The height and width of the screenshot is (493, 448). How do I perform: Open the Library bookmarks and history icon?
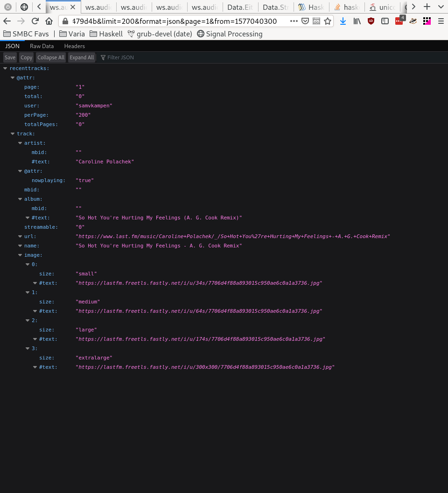pos(357,21)
